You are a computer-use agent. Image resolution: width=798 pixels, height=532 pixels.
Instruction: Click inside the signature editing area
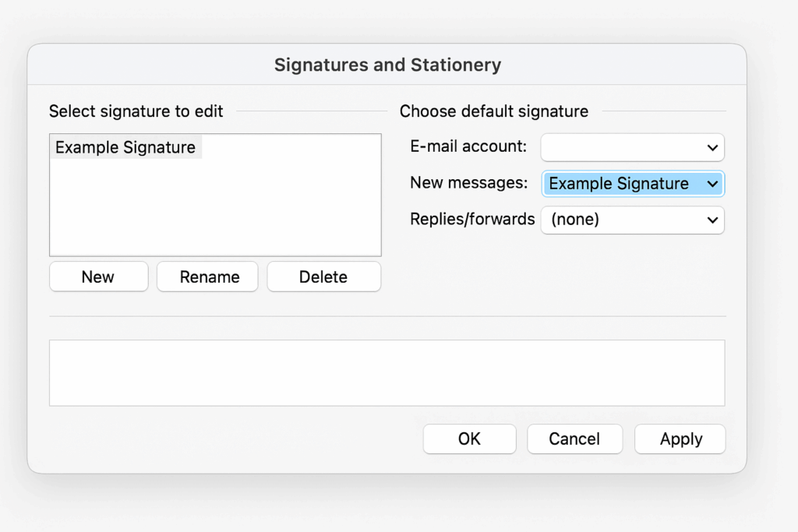coord(387,372)
